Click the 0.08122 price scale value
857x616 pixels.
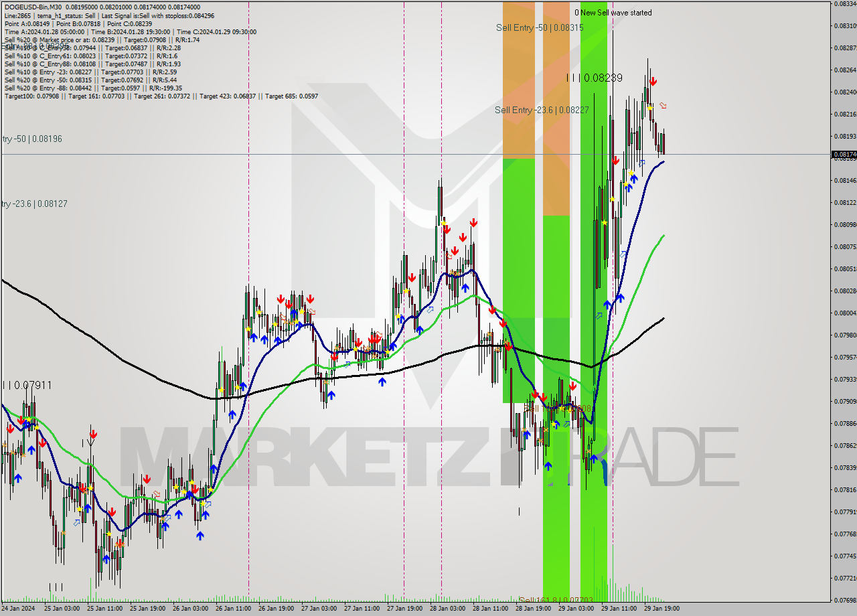844,202
